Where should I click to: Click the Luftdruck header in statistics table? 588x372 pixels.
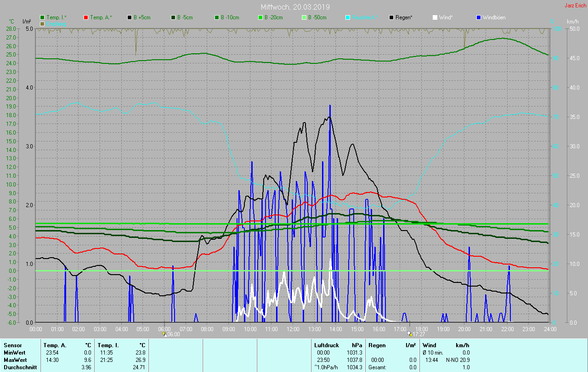pos(327,345)
